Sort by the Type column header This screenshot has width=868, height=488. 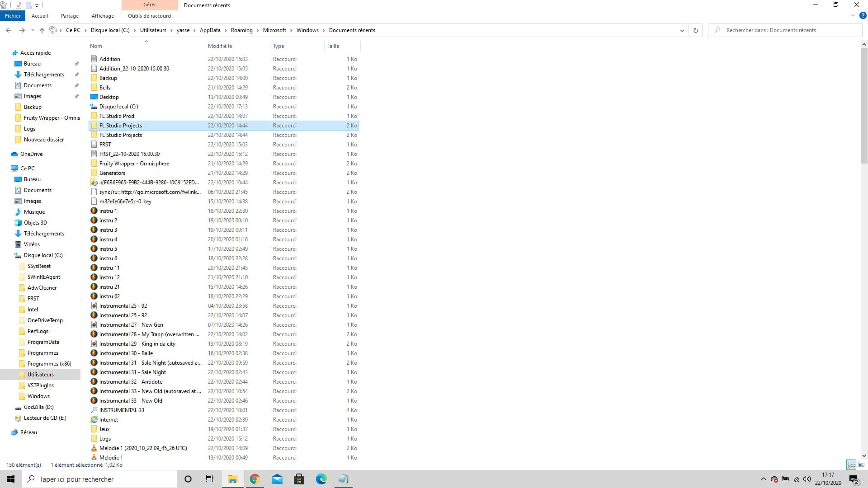tap(297, 46)
